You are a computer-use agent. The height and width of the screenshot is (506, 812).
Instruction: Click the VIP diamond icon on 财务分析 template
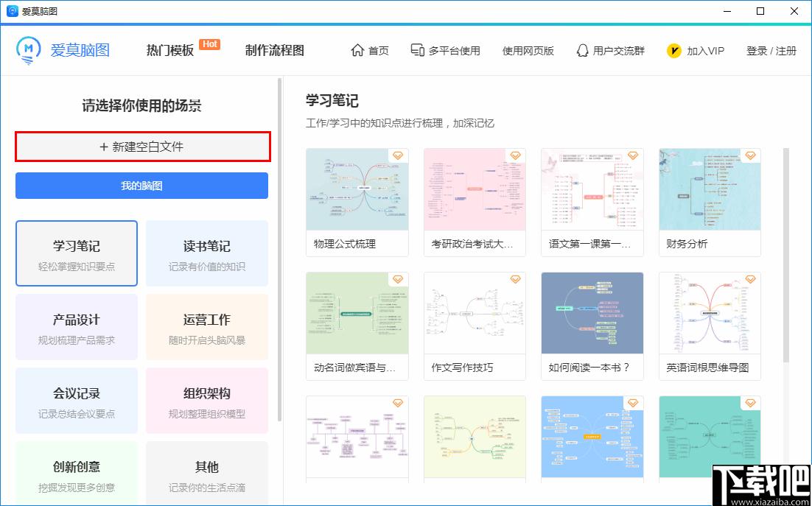(750, 155)
